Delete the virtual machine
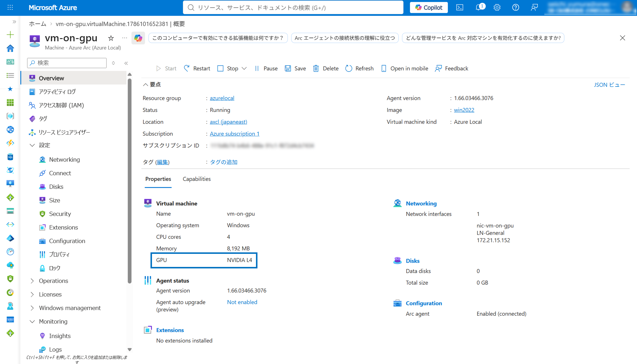The image size is (637, 364). [326, 68]
